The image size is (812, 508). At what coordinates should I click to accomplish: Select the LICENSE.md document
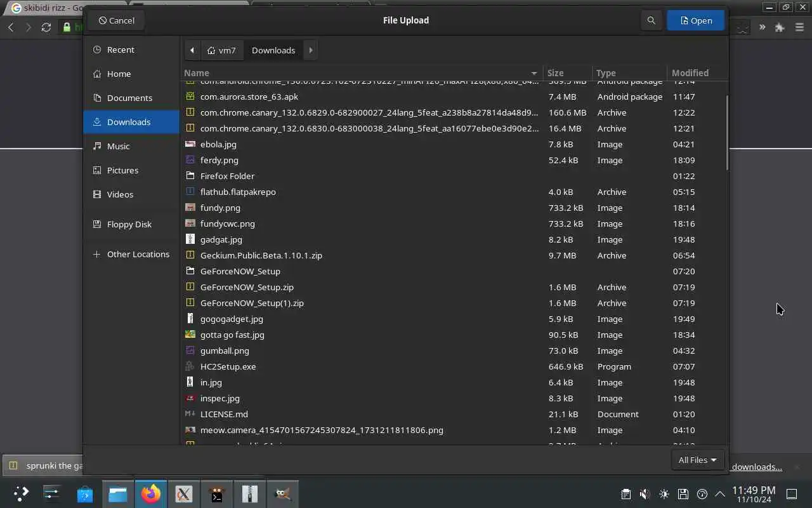pyautogui.click(x=454, y=414)
